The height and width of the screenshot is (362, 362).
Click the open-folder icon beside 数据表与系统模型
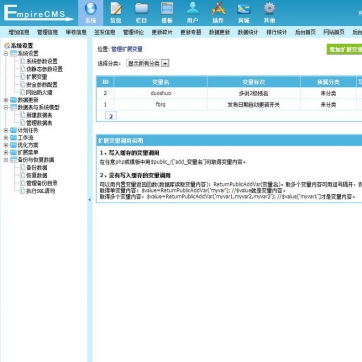pos(13,107)
